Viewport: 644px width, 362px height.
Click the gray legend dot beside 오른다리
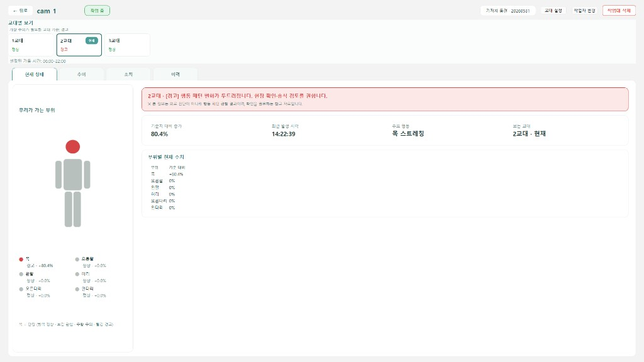[x=21, y=289]
